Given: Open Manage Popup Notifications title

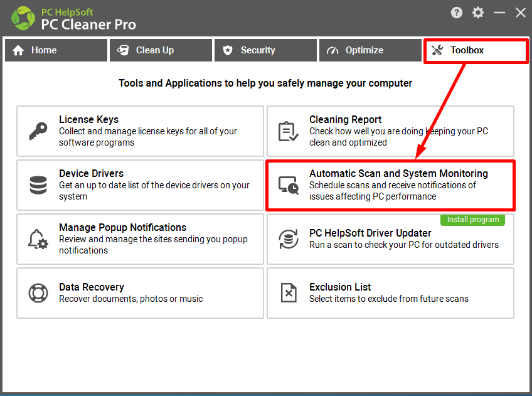Looking at the screenshot, I should (x=123, y=227).
